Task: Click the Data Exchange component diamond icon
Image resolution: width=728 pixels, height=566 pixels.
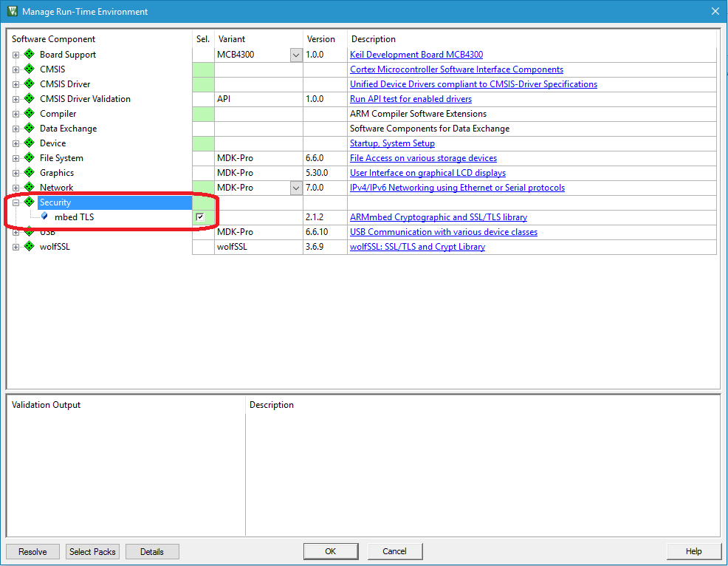Action: click(x=29, y=128)
